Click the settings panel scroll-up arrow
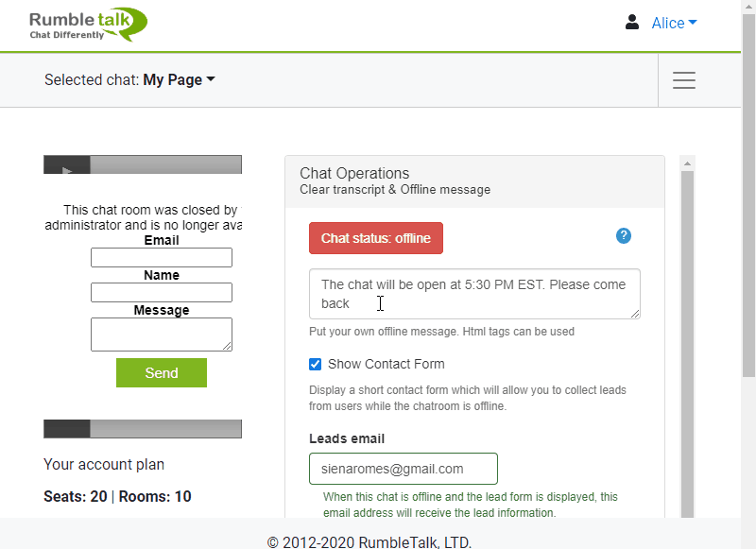Image resolution: width=756 pixels, height=549 pixels. [x=688, y=163]
